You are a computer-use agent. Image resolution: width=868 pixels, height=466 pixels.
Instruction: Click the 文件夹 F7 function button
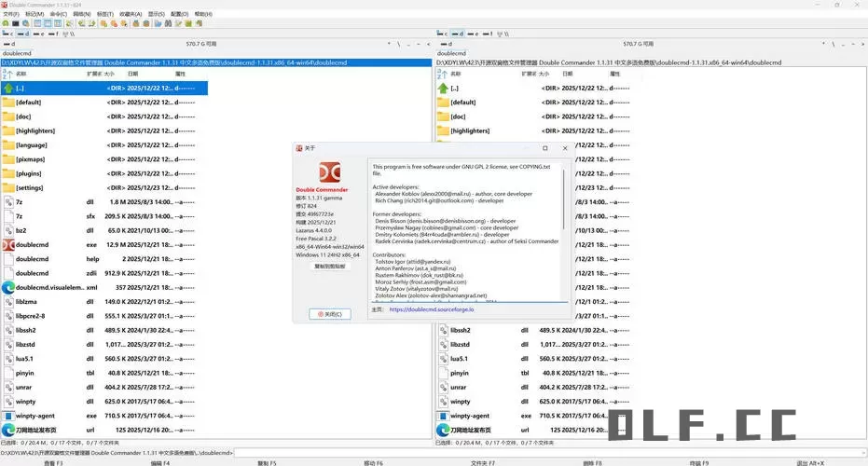tap(483, 462)
